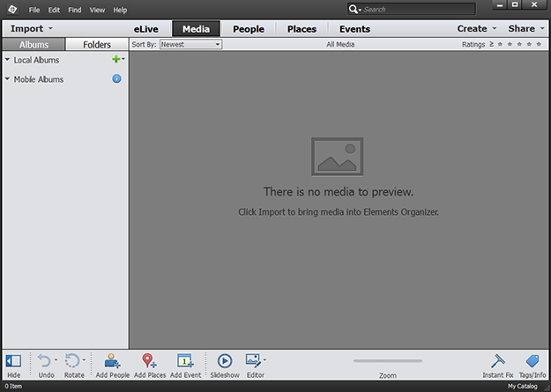Select the Folders panel tab
The image size is (551, 392).
tap(97, 45)
